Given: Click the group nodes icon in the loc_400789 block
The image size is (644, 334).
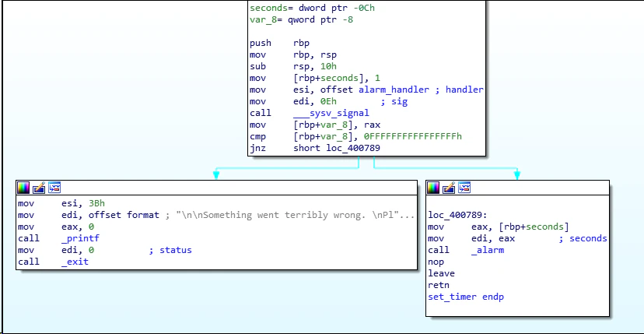Looking at the screenshot, I should point(464,188).
